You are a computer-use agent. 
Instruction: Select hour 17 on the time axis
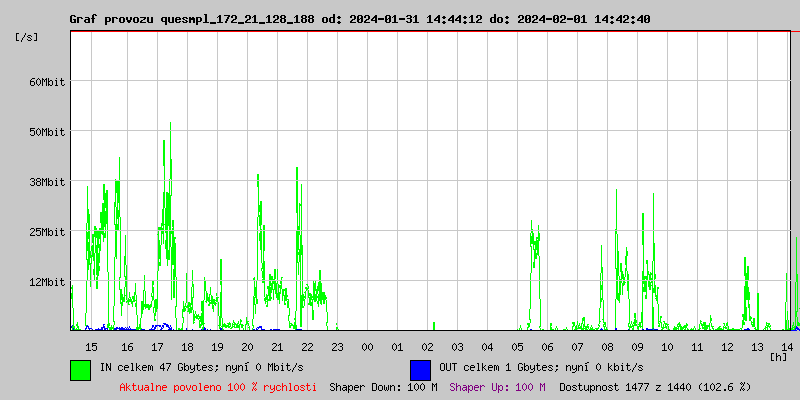point(157,346)
